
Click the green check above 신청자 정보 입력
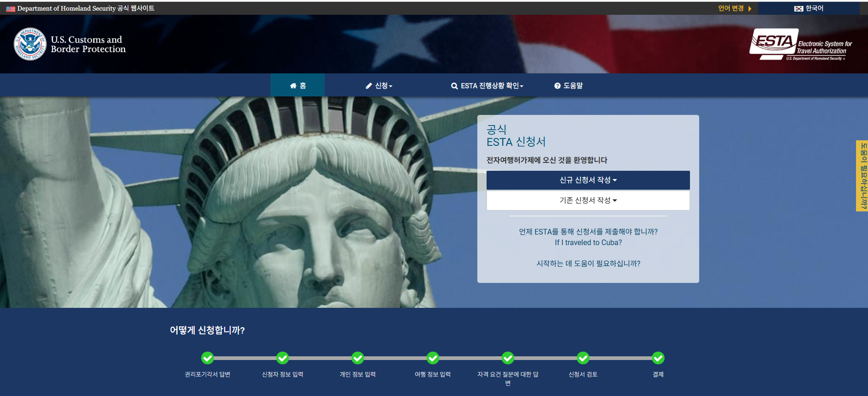click(x=283, y=358)
